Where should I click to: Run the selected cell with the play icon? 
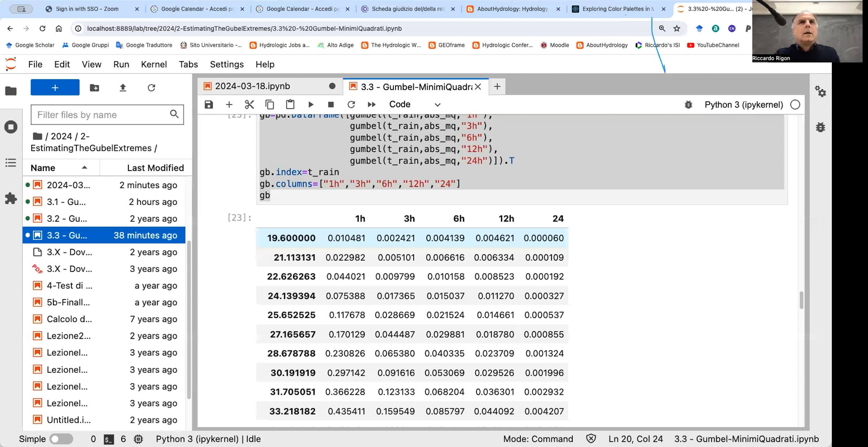coord(311,105)
